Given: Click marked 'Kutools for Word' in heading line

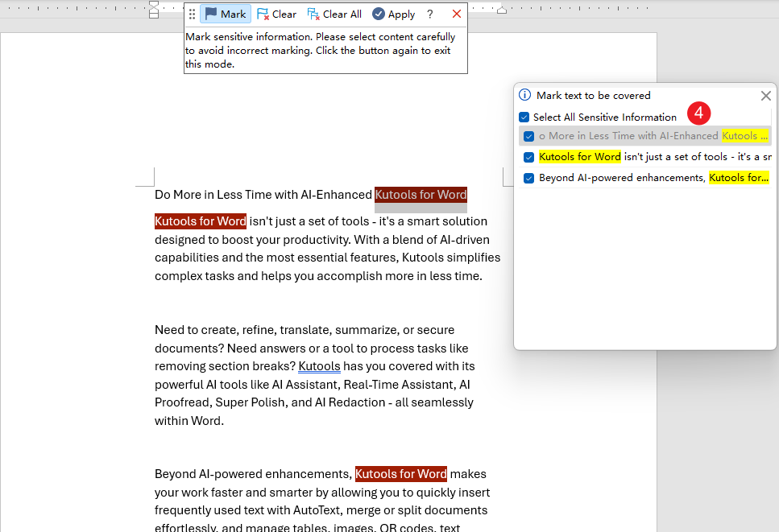Looking at the screenshot, I should pyautogui.click(x=421, y=195).
